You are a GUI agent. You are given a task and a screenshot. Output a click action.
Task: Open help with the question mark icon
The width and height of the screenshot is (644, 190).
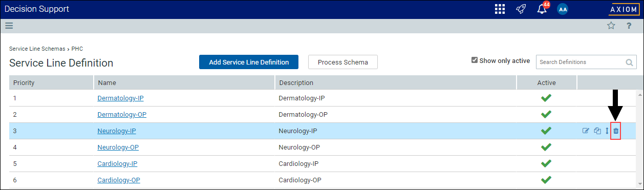click(x=629, y=26)
